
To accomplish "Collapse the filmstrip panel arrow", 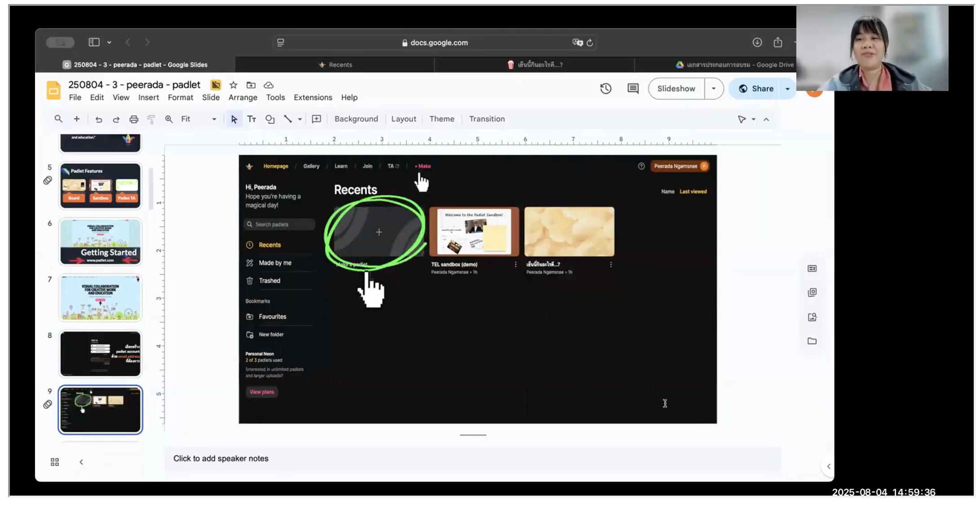I will (81, 462).
